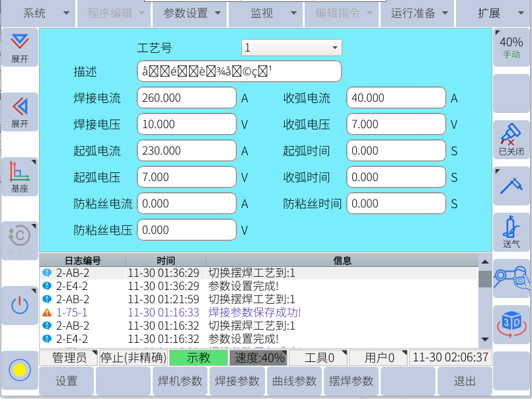Open the 参数设置 menu
532x399 pixels.
point(191,13)
